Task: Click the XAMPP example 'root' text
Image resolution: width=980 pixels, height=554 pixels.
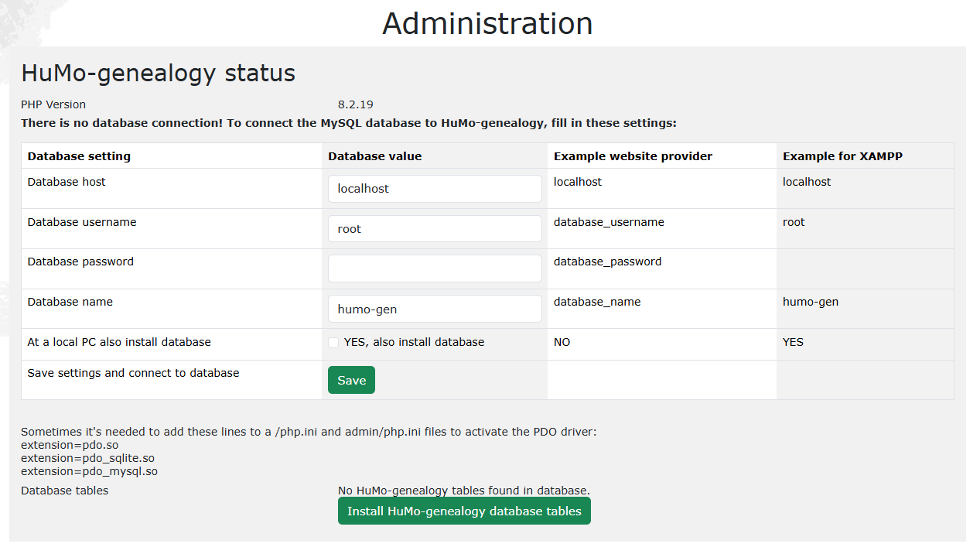Action: pos(794,222)
